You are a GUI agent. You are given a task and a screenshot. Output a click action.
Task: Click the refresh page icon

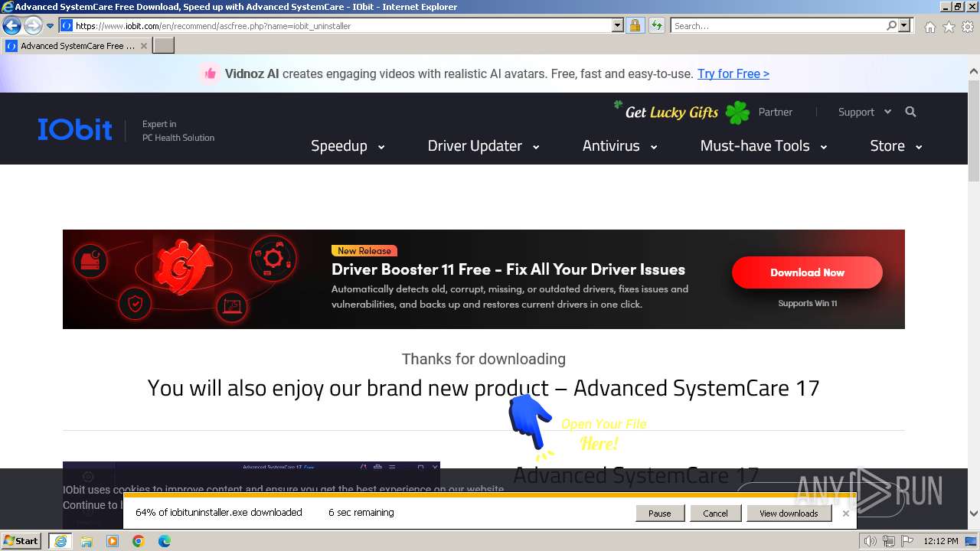point(656,26)
